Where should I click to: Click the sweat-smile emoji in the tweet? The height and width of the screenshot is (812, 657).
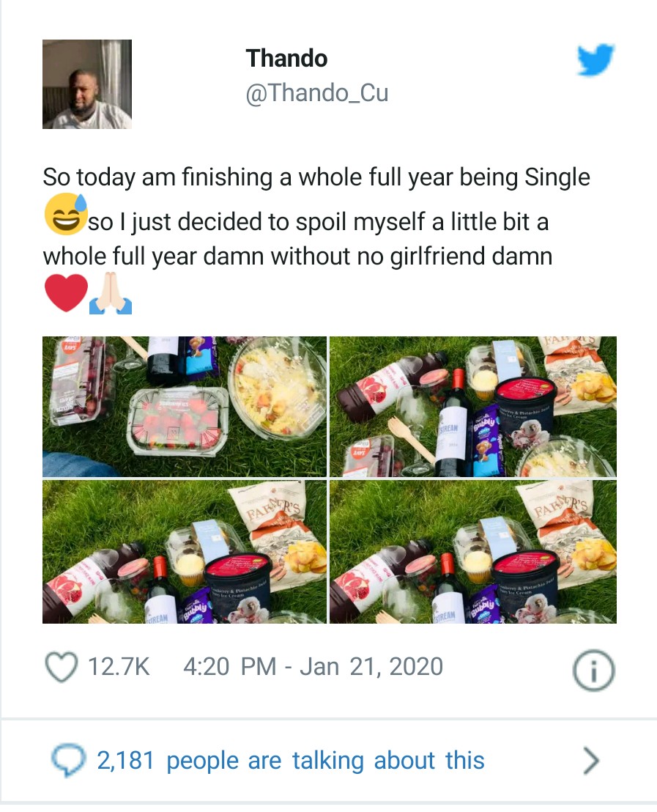coord(64,215)
